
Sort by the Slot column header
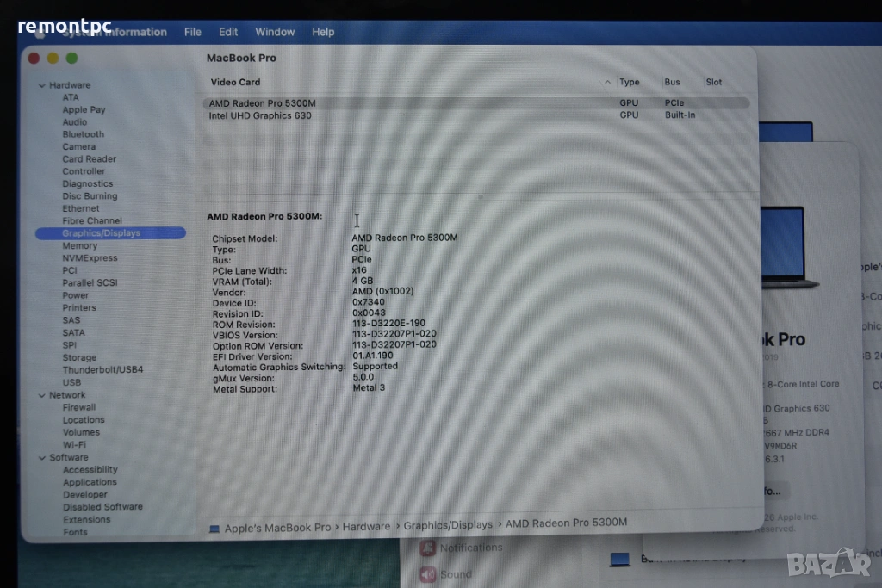pyautogui.click(x=713, y=82)
